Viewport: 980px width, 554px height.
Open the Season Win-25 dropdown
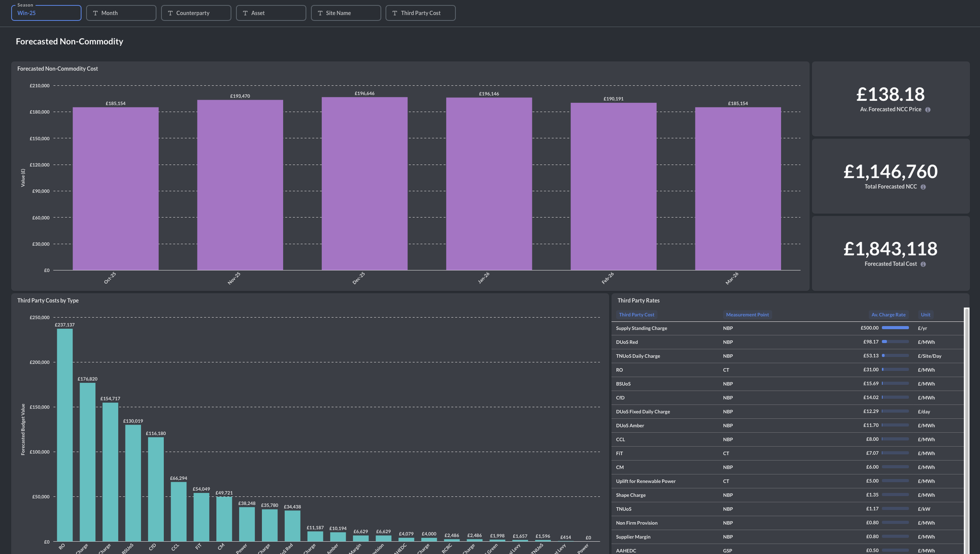coord(46,13)
